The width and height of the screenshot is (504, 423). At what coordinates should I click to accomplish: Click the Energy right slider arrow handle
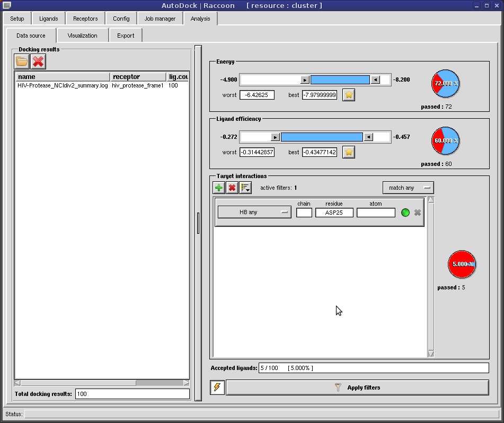point(375,80)
